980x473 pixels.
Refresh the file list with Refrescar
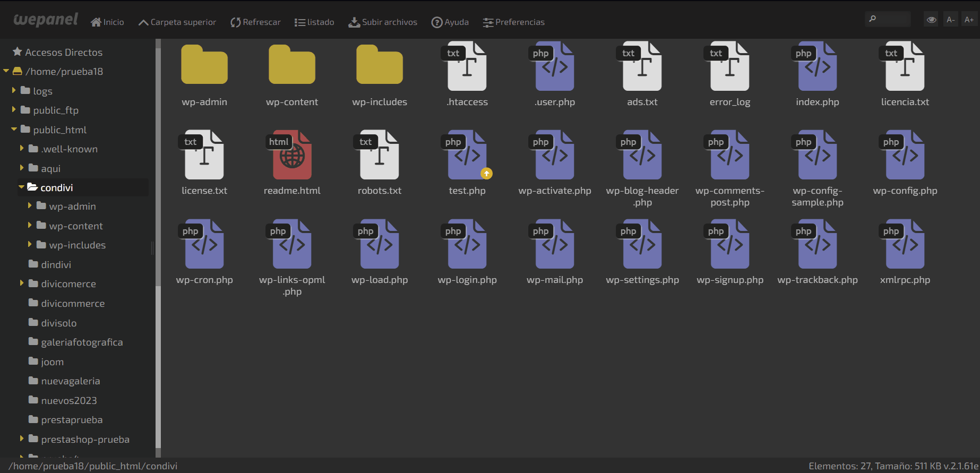pyautogui.click(x=255, y=22)
